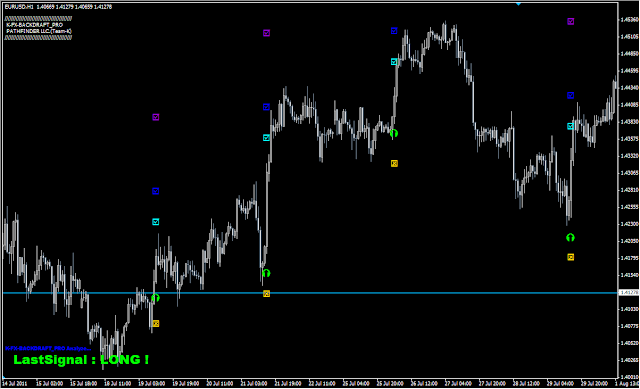Click the yellow X stop box below 19 Jul entry

(156, 324)
